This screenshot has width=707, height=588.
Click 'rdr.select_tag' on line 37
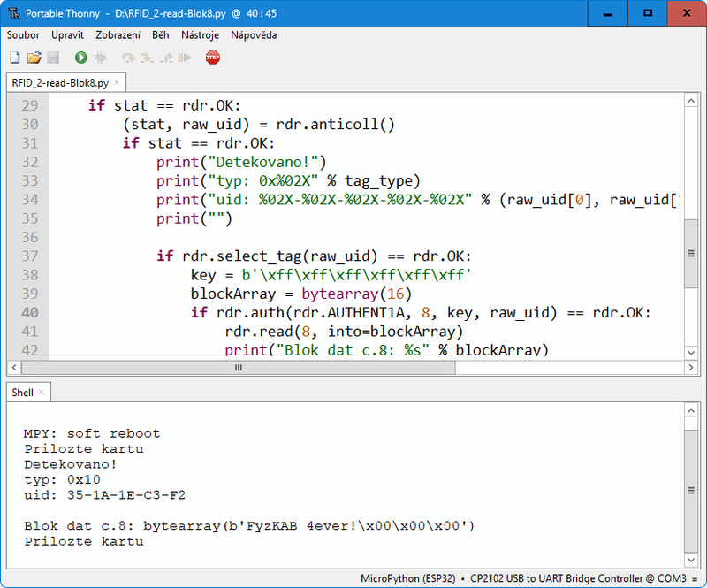click(241, 256)
